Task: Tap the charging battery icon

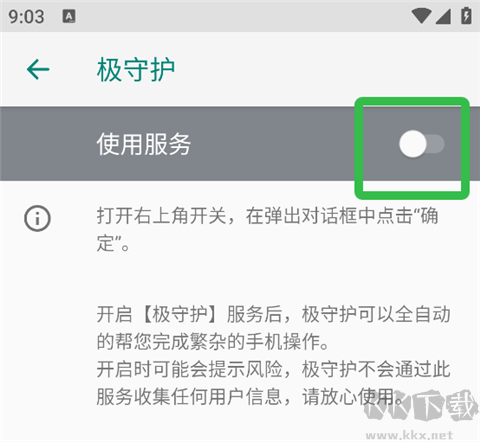Action: (466, 16)
